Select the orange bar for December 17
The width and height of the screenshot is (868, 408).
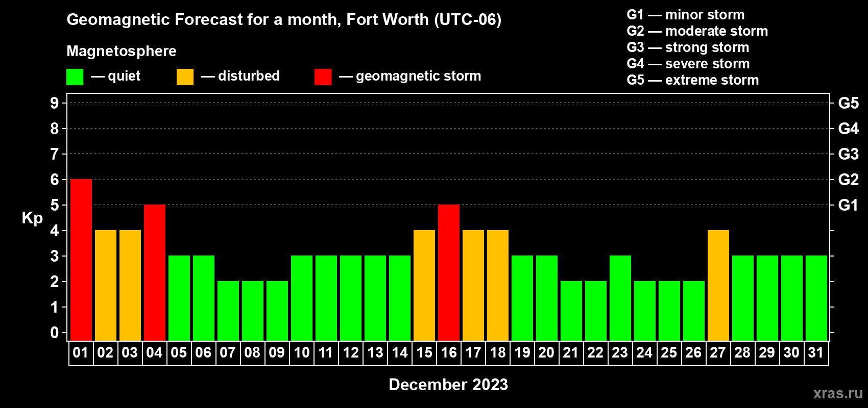473,285
